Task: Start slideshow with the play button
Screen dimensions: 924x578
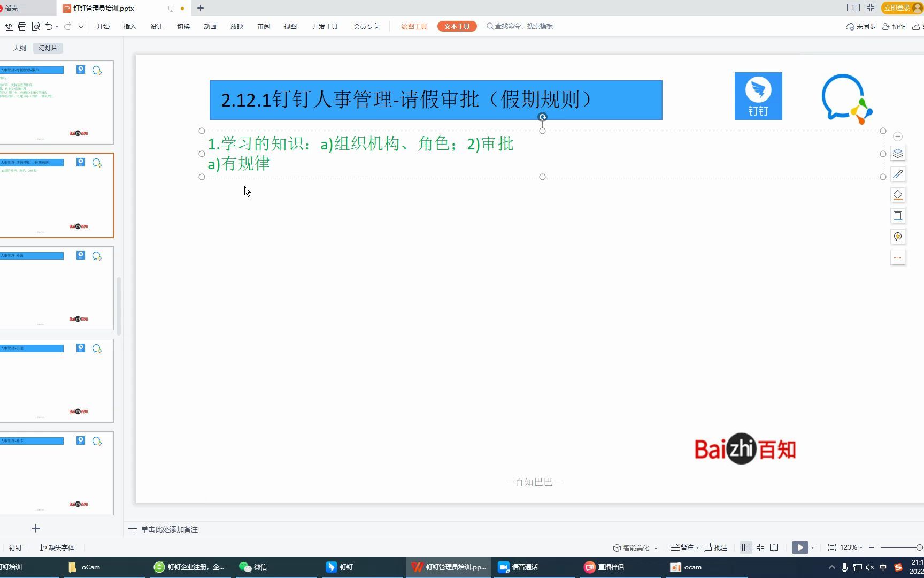Action: (800, 547)
